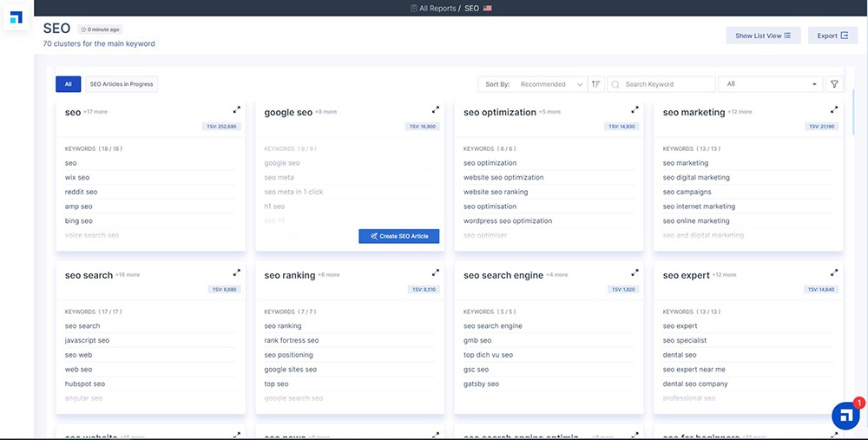Click the app logo in top-left corner
Image resolution: width=868 pixels, height=440 pixels.
point(16,18)
